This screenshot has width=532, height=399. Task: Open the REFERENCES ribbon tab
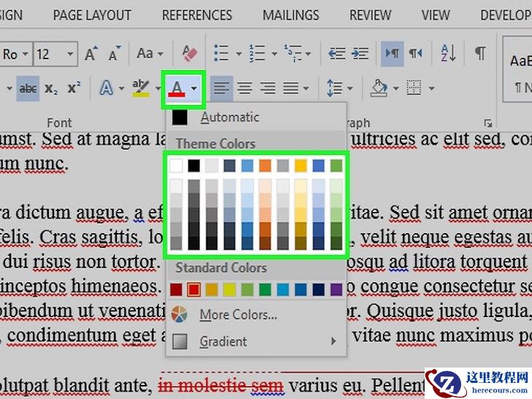tap(197, 15)
